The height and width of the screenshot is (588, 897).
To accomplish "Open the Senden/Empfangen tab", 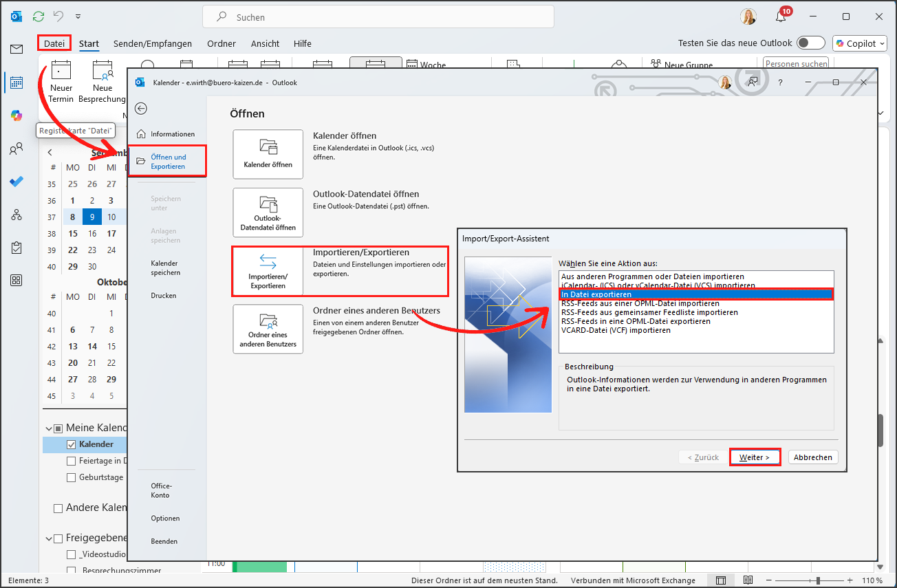I will click(153, 43).
